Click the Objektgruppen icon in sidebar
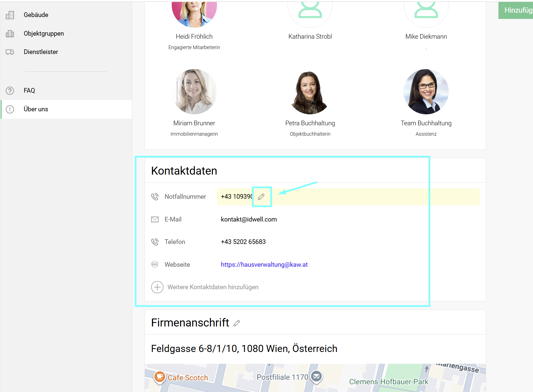This screenshot has height=392, width=533. (x=10, y=33)
